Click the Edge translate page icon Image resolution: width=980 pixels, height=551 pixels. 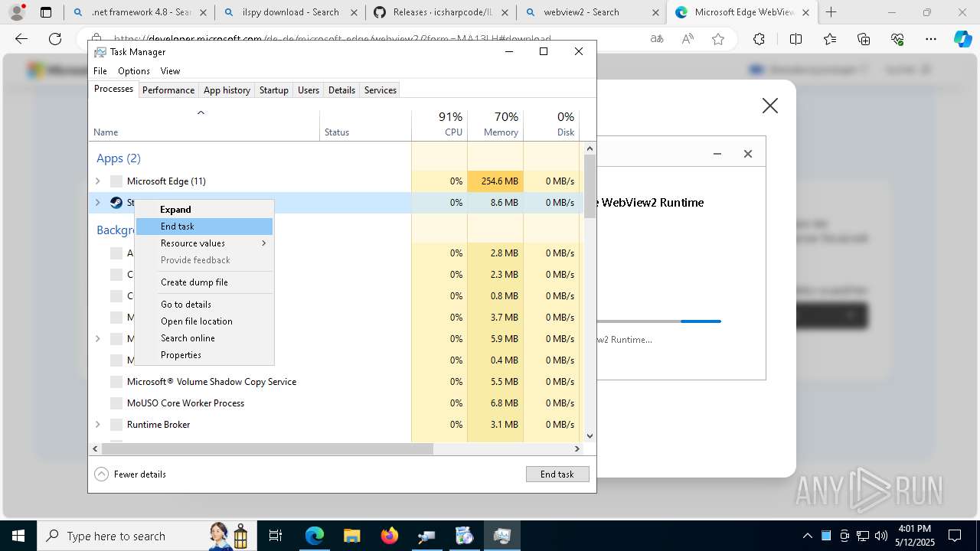(656, 39)
